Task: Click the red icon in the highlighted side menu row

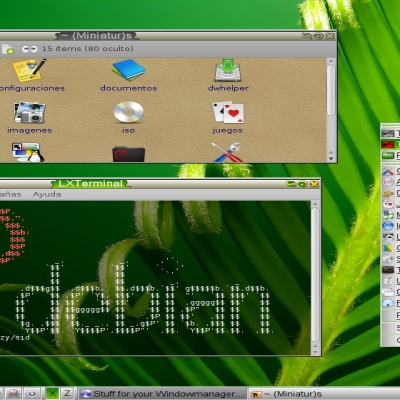Action: (388, 144)
